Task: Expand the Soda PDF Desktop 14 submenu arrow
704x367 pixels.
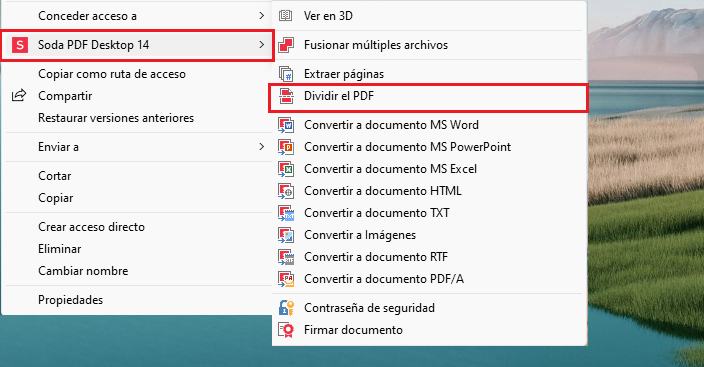Action: [262, 44]
